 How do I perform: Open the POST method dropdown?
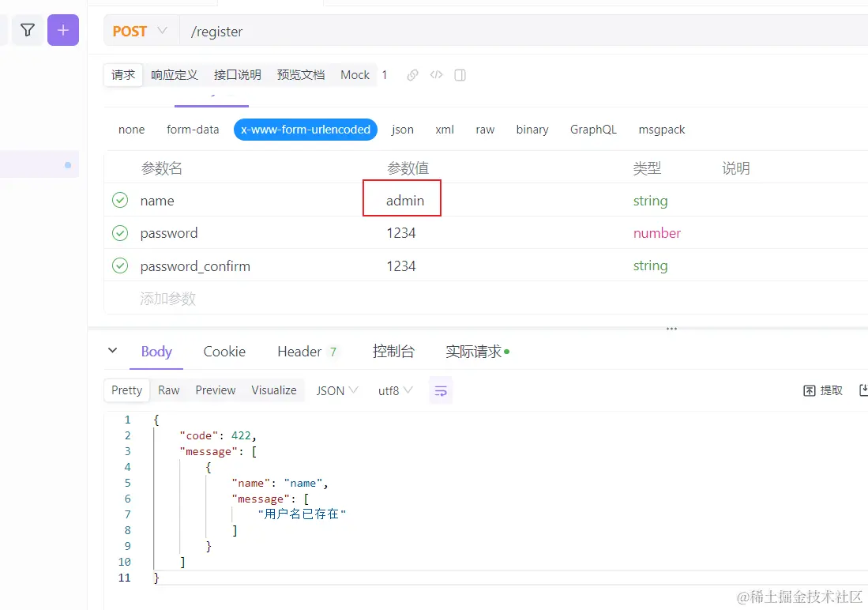pos(140,31)
